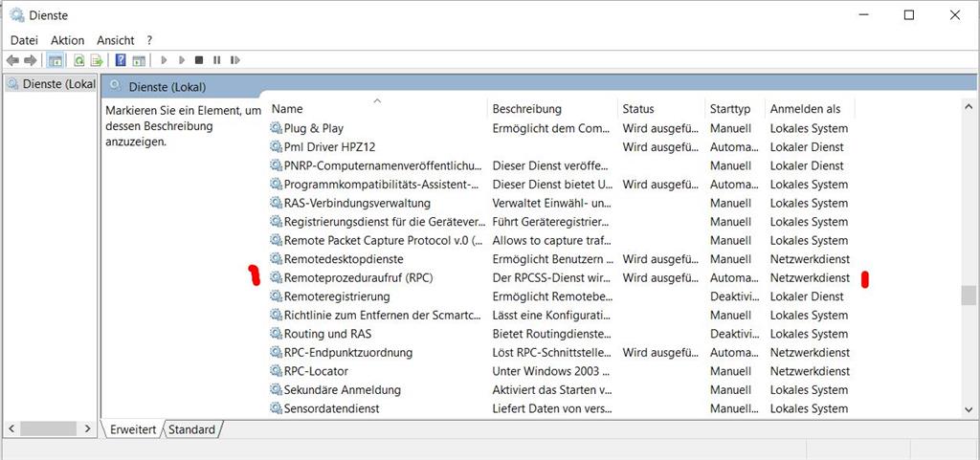
Task: Open Help via the blue question mark icon
Action: pyautogui.click(x=121, y=60)
